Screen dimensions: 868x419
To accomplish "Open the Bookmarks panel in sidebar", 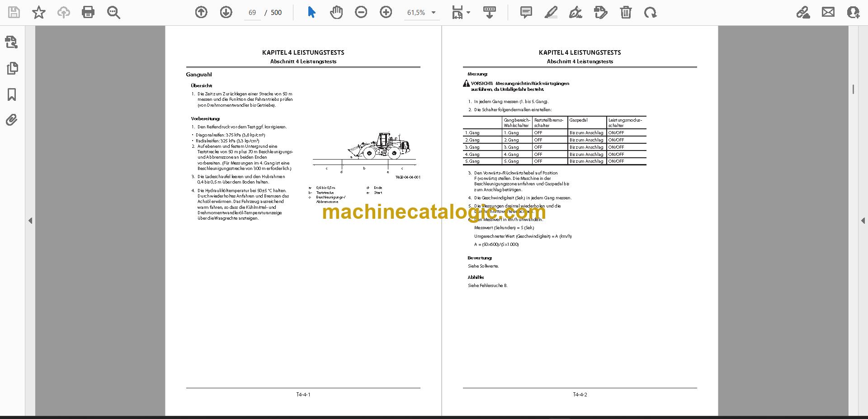I will point(12,94).
